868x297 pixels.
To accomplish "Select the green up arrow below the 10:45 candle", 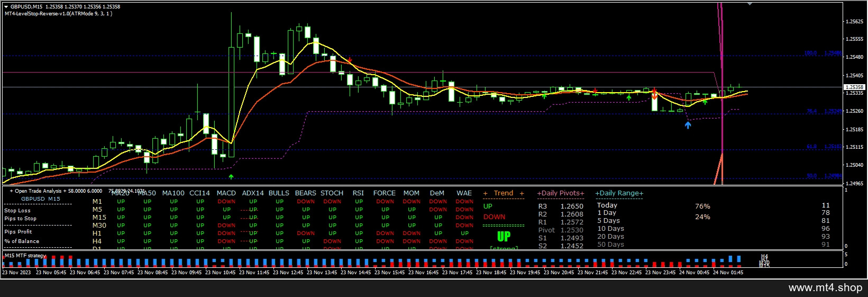I will (231, 176).
